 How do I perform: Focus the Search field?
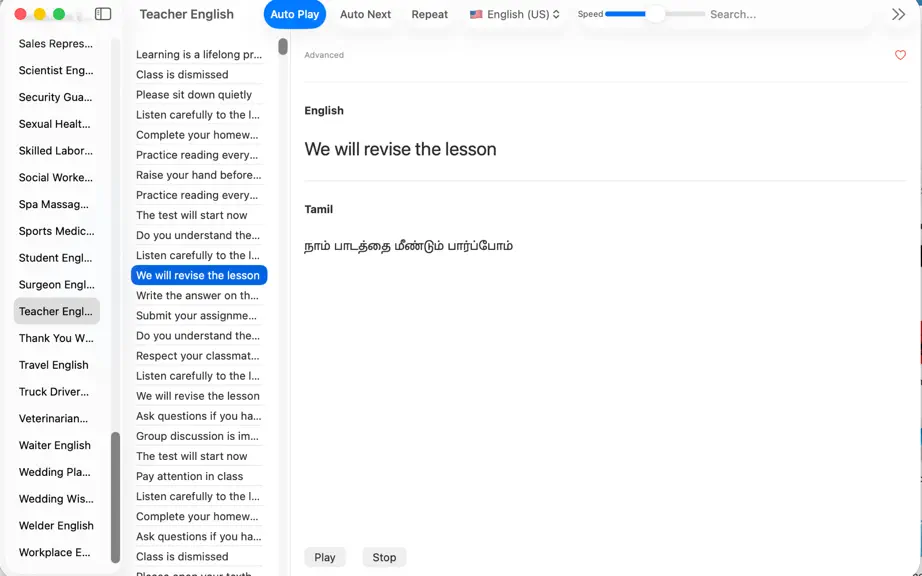[788, 14]
